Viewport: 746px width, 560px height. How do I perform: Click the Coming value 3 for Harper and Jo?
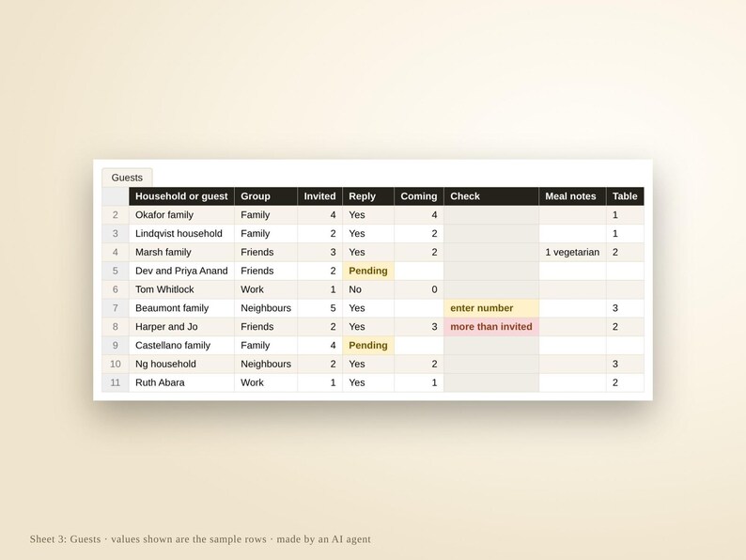pos(419,327)
